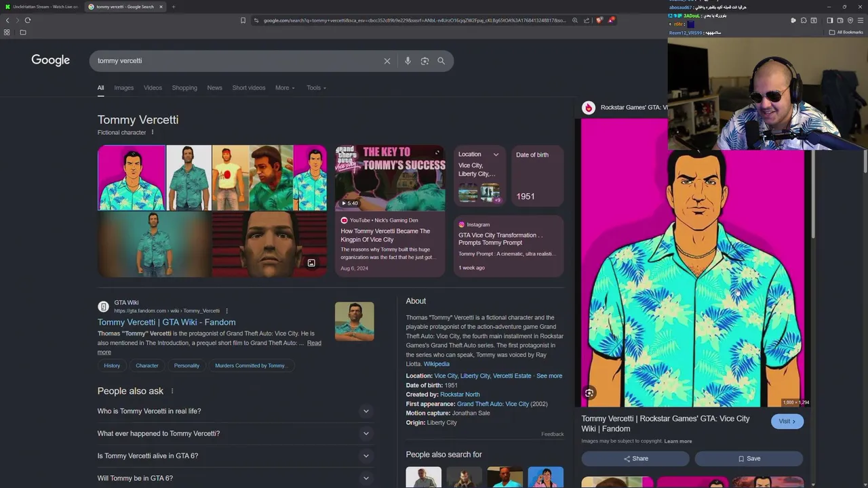This screenshot has width=868, height=488.
Task: Click into the Google search input field
Action: [x=237, y=61]
